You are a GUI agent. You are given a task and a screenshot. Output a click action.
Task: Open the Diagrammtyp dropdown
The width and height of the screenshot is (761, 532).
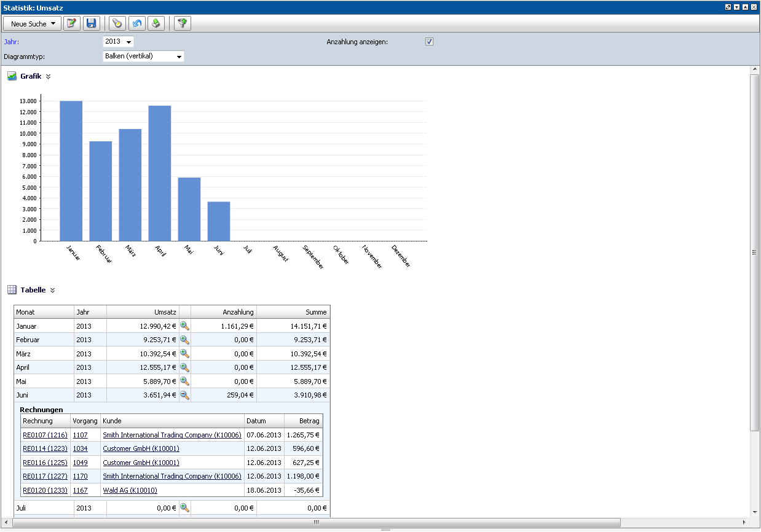pyautogui.click(x=143, y=57)
